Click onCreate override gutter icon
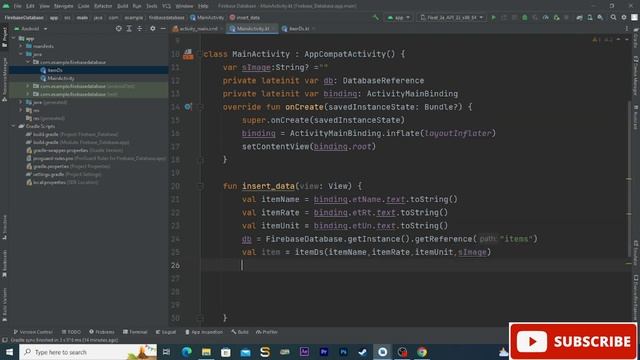 coord(188,107)
